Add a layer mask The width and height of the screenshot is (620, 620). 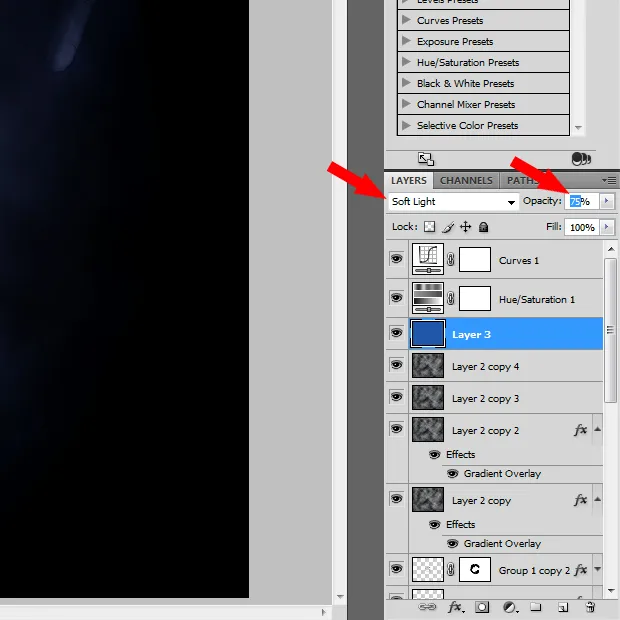coord(482,607)
